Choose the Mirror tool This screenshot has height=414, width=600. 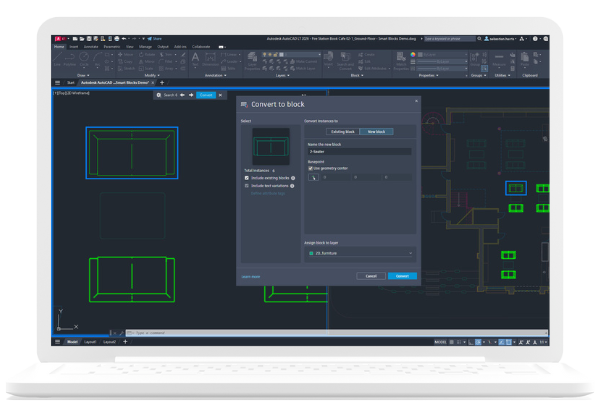(147, 62)
